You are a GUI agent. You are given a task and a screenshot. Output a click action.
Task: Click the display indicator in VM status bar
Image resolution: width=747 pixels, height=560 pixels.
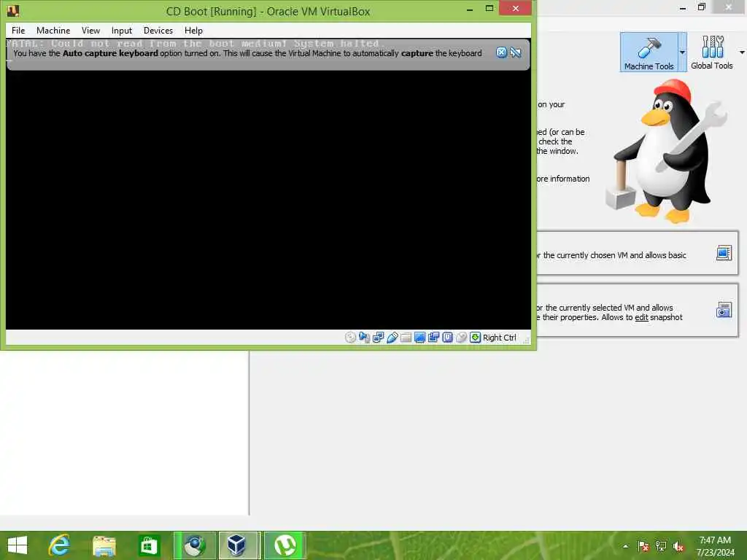pyautogui.click(x=419, y=338)
